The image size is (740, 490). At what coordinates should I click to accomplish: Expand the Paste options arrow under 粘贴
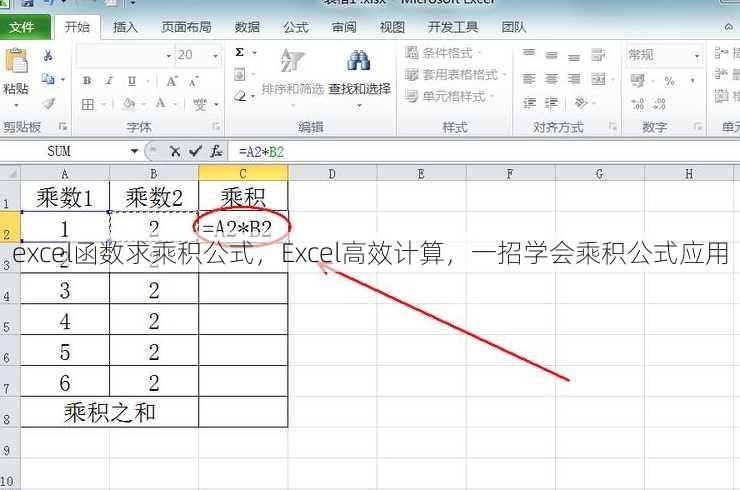[x=16, y=105]
